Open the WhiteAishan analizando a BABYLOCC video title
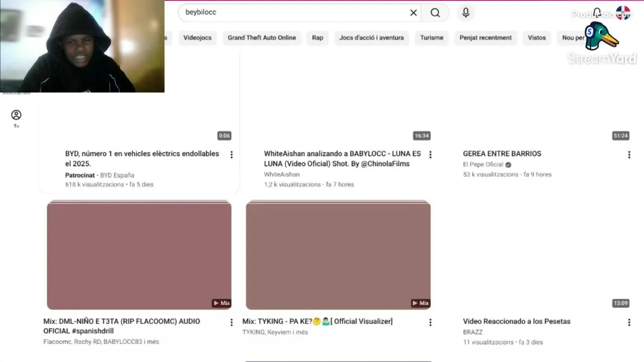The image size is (644, 362). [x=342, y=158]
